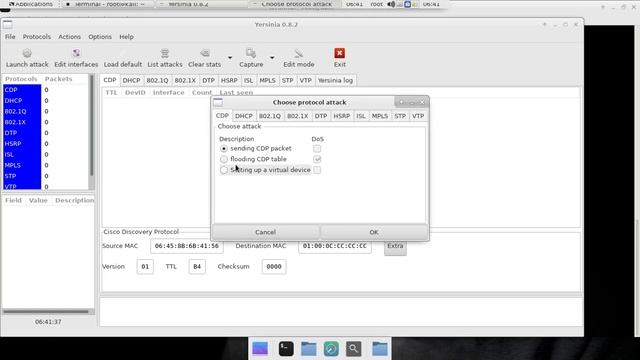Viewport: 640px width, 360px height.
Task: Open the Applications menu in the top panel
Action: pos(30,4)
